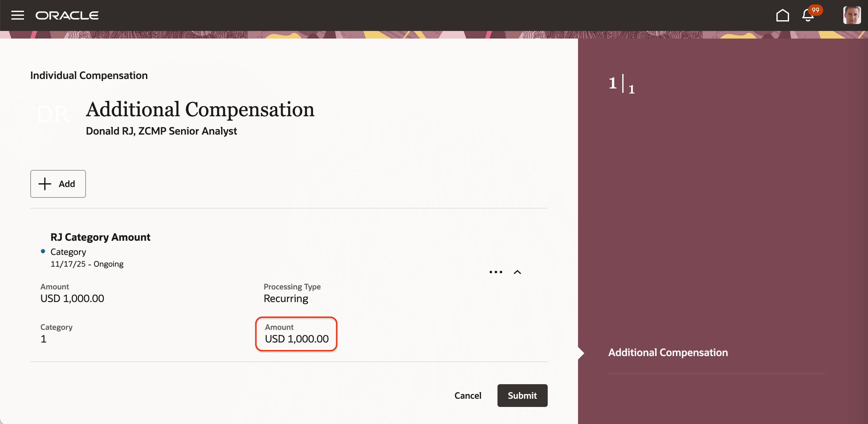Submit the additional compensation
Screen dimensions: 868x424
click(522, 395)
